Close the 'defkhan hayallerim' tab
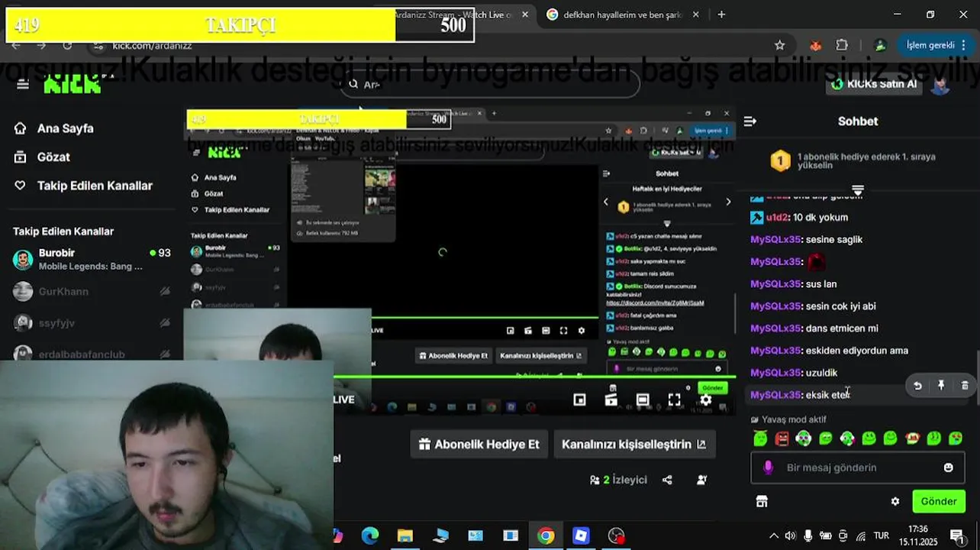 [696, 15]
